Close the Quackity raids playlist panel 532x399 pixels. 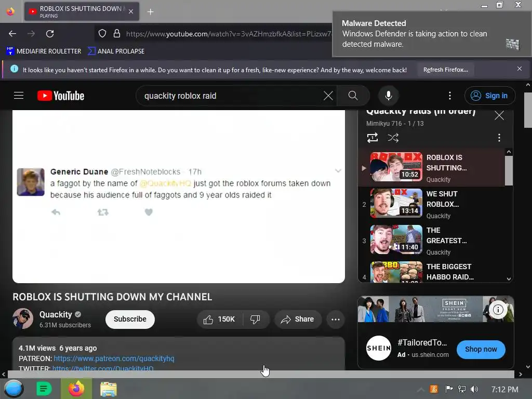[x=499, y=115]
